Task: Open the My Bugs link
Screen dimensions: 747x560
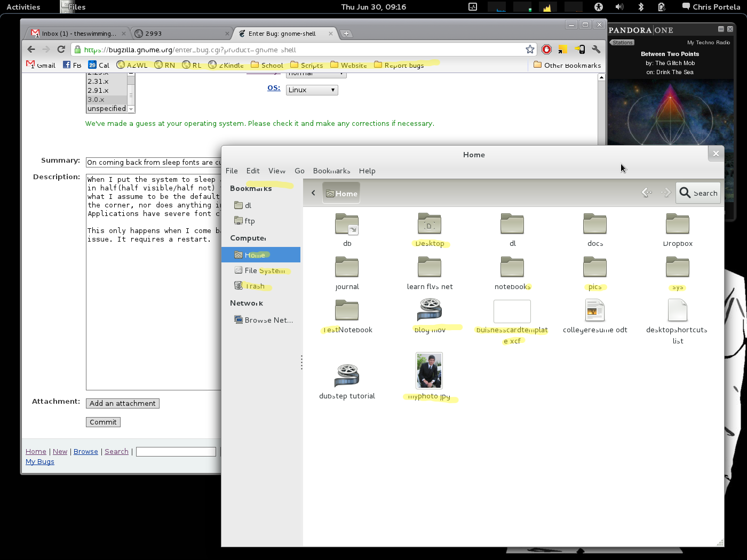Action: pyautogui.click(x=40, y=461)
